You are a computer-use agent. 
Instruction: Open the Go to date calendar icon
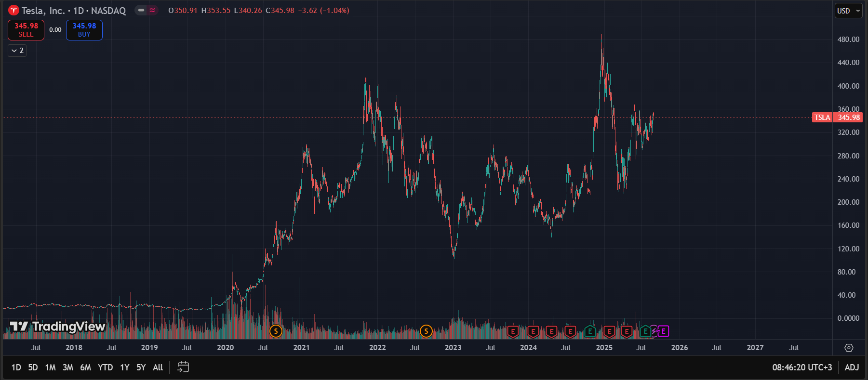tap(183, 367)
